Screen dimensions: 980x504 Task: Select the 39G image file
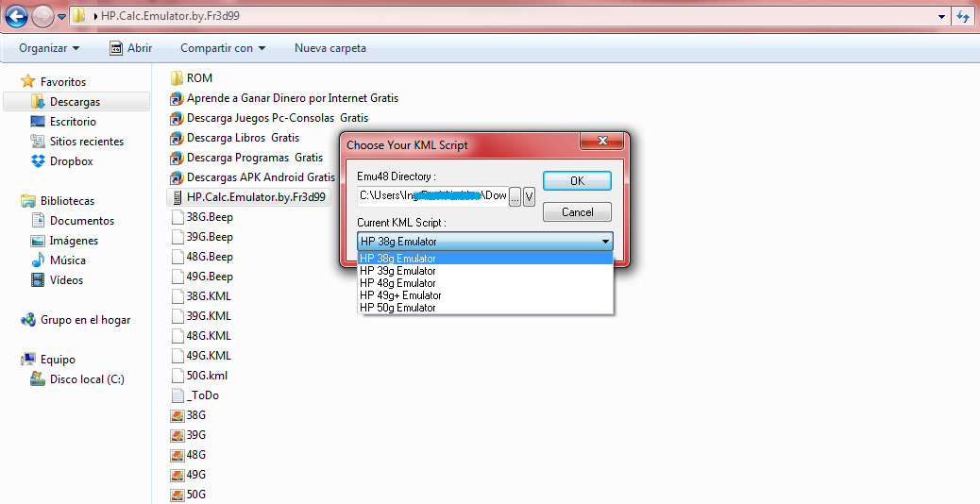[195, 435]
